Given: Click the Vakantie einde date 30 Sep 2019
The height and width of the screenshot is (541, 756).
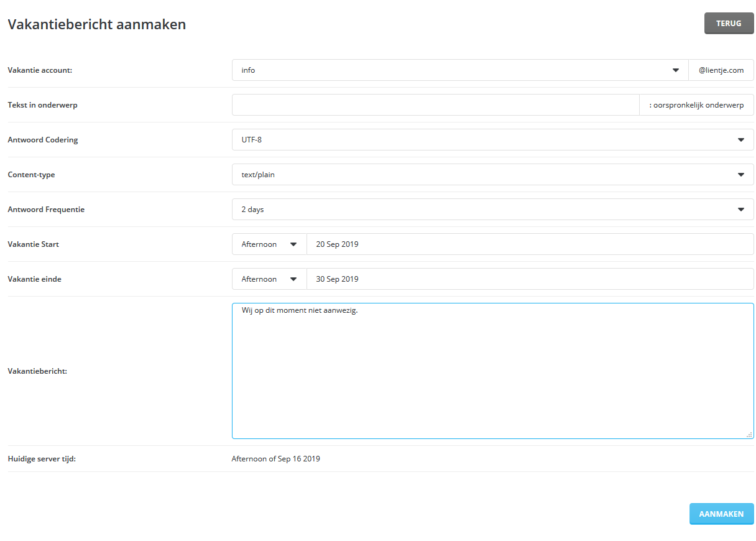Looking at the screenshot, I should [530, 279].
